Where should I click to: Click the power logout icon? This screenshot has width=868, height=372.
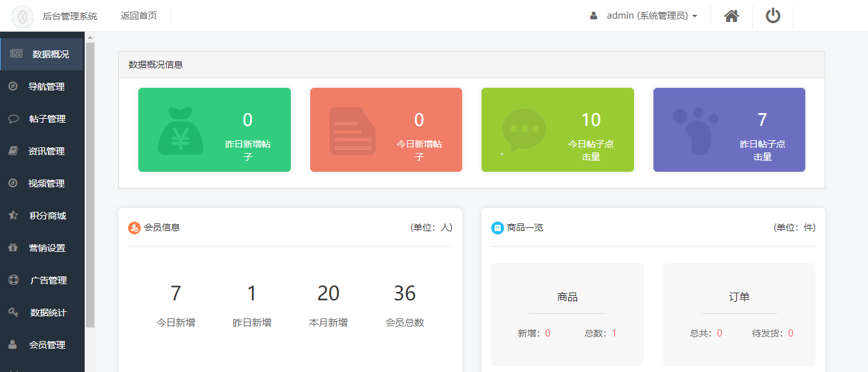[x=773, y=15]
